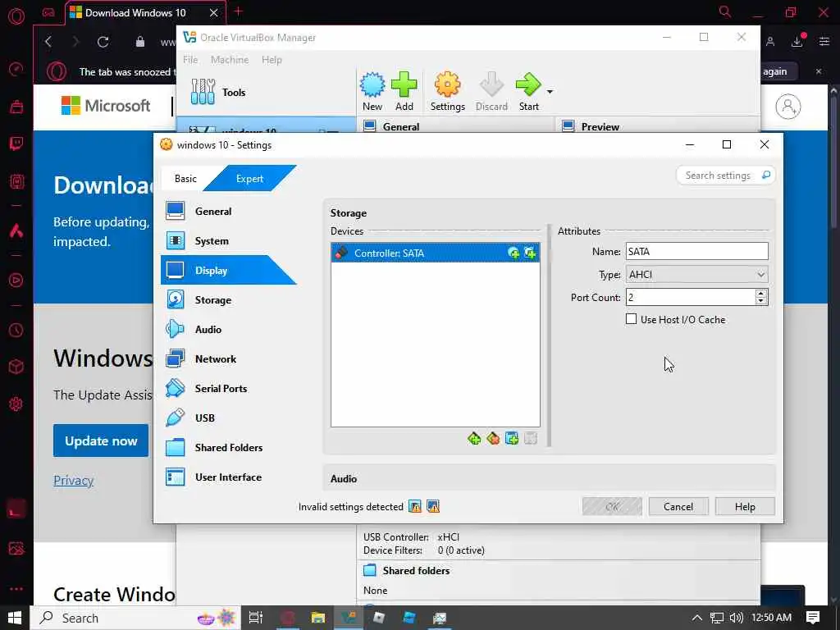Click the volume icon in system tray
This screenshot has width=840, height=630.
point(737,618)
